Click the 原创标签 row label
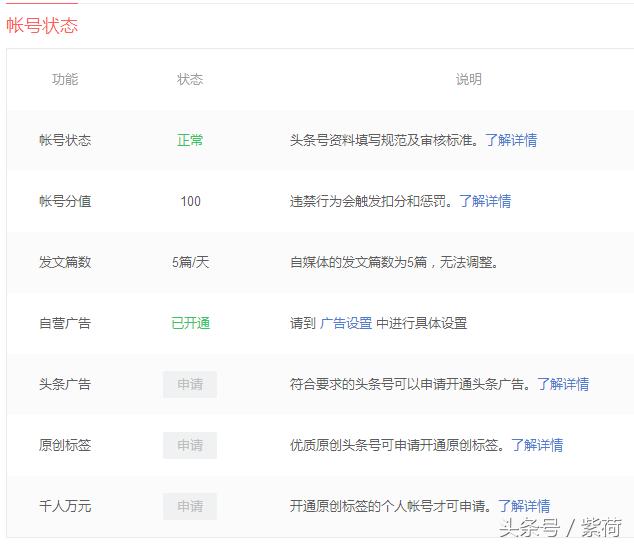 65,445
